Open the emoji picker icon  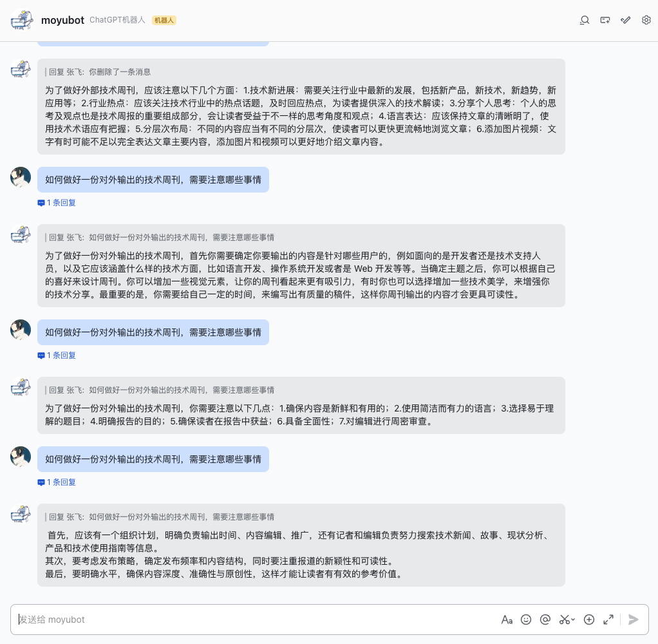[526, 620]
